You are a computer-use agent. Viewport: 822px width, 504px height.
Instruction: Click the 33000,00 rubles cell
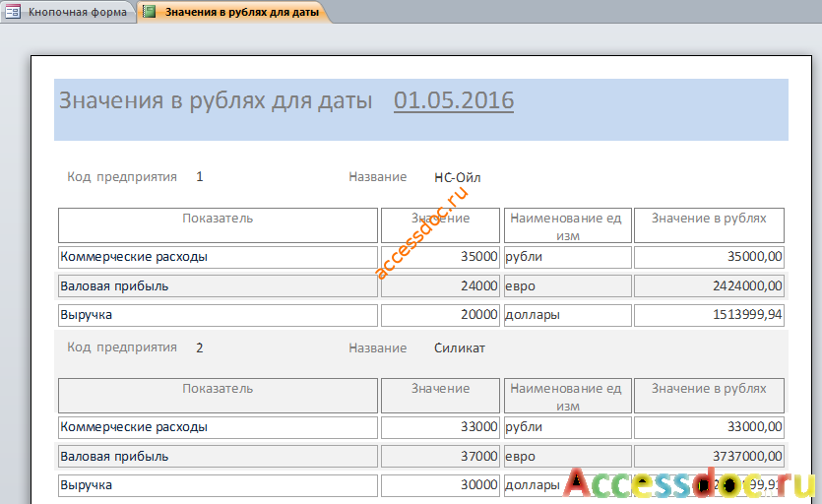(710, 427)
